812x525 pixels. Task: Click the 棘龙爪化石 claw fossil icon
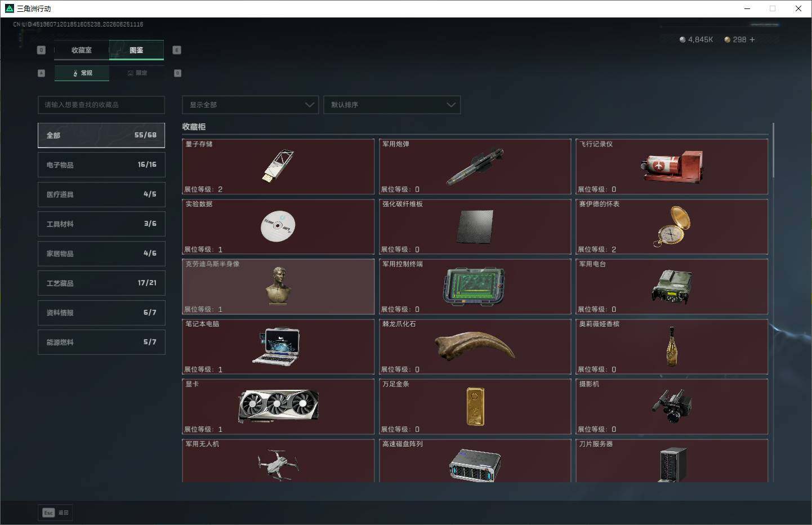pos(475,346)
